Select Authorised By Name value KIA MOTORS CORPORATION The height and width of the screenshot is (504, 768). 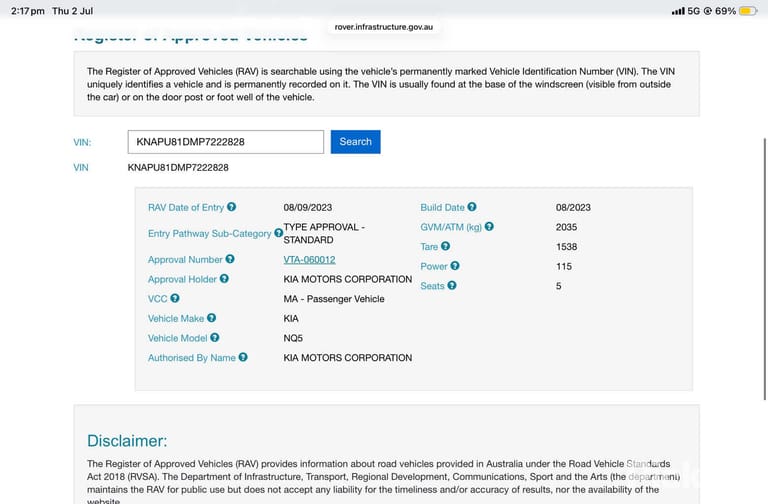(347, 358)
